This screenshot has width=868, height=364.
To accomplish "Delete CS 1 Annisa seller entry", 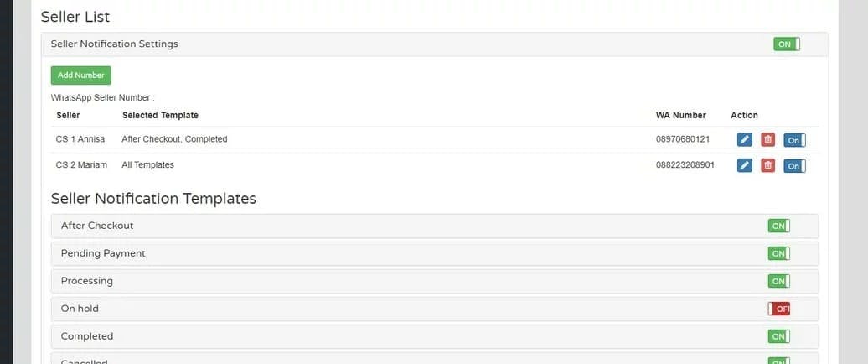I will point(767,139).
